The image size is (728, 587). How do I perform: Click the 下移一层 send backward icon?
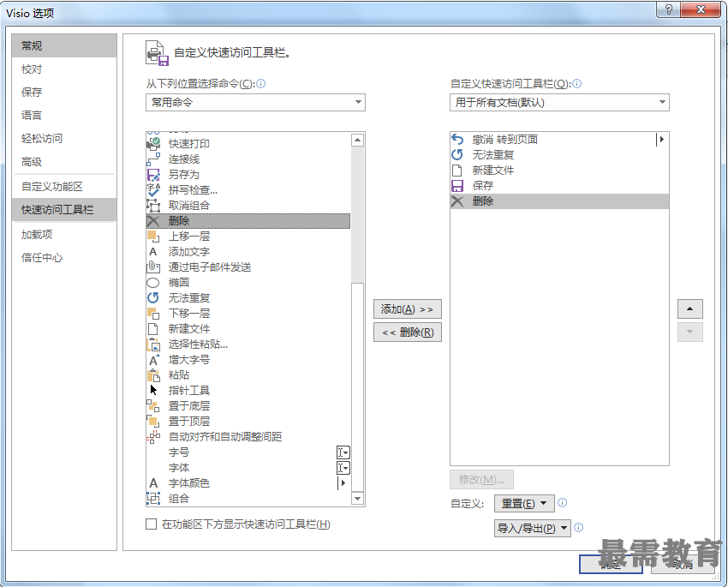[x=153, y=314]
